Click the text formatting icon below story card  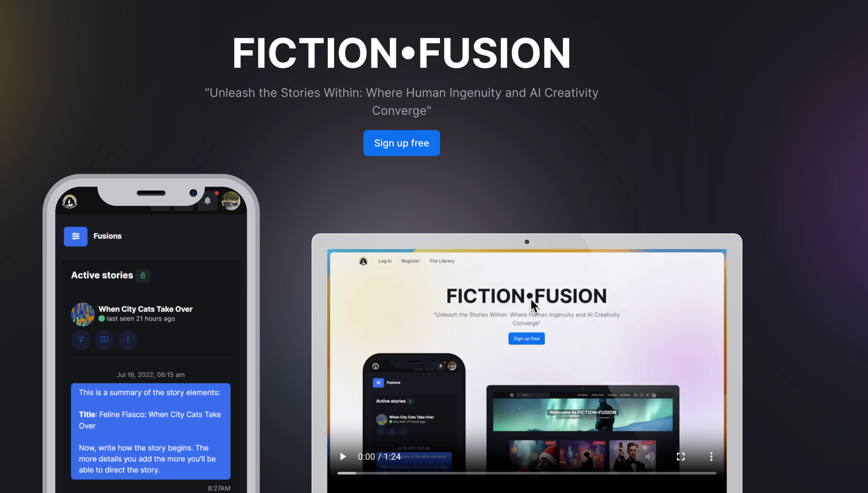pos(80,340)
